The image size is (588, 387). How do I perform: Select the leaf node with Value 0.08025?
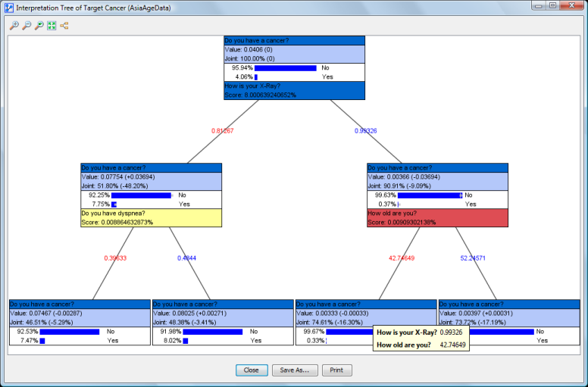pos(222,313)
